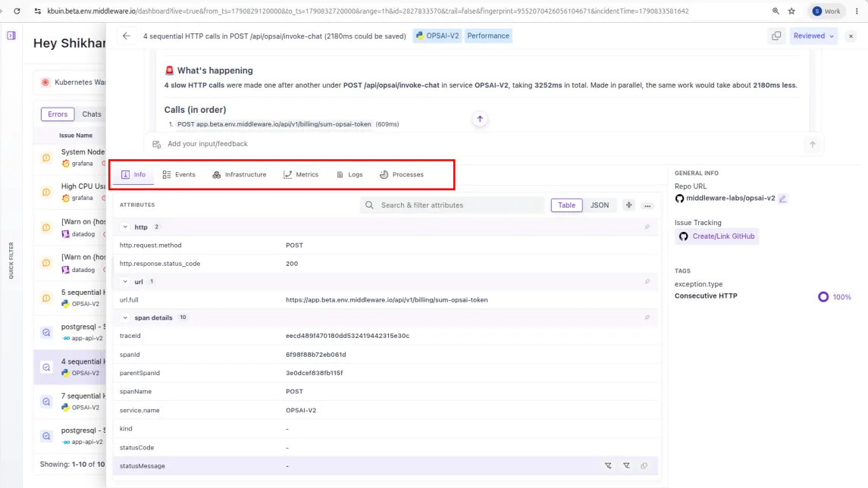Switch attributes view to JSON
Image resolution: width=868 pixels, height=488 pixels.
coord(599,205)
